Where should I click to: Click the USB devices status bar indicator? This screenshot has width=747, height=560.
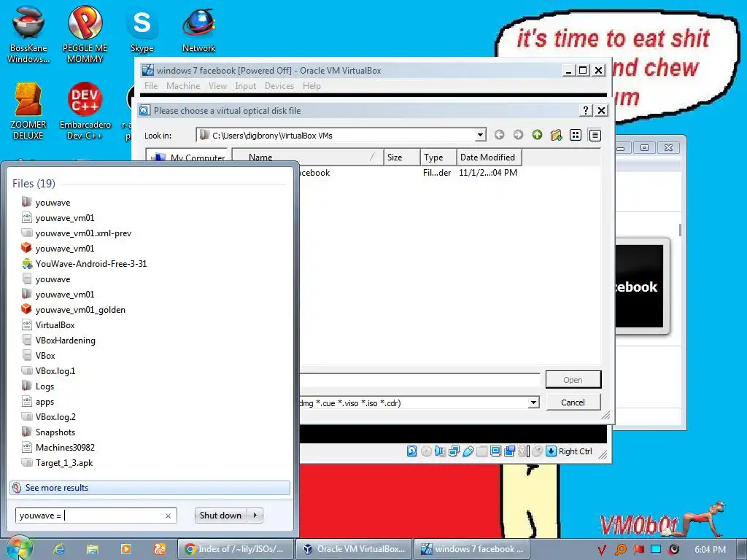click(468, 451)
